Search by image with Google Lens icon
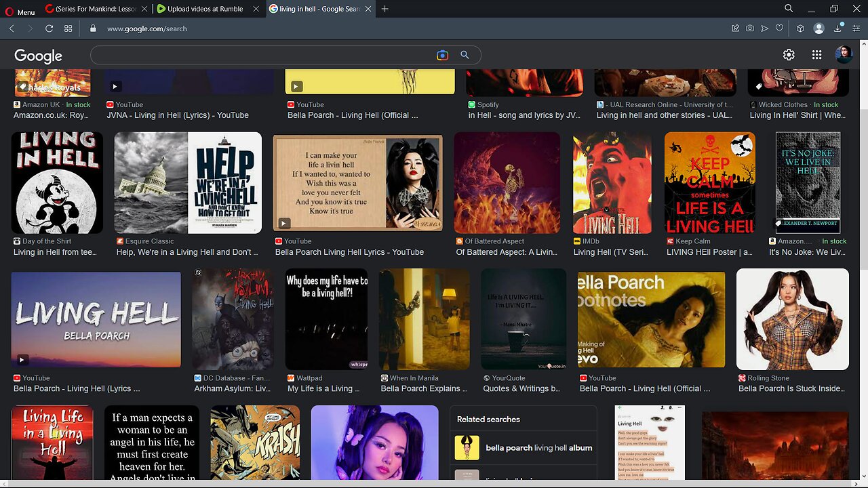The image size is (868, 488). pos(442,55)
